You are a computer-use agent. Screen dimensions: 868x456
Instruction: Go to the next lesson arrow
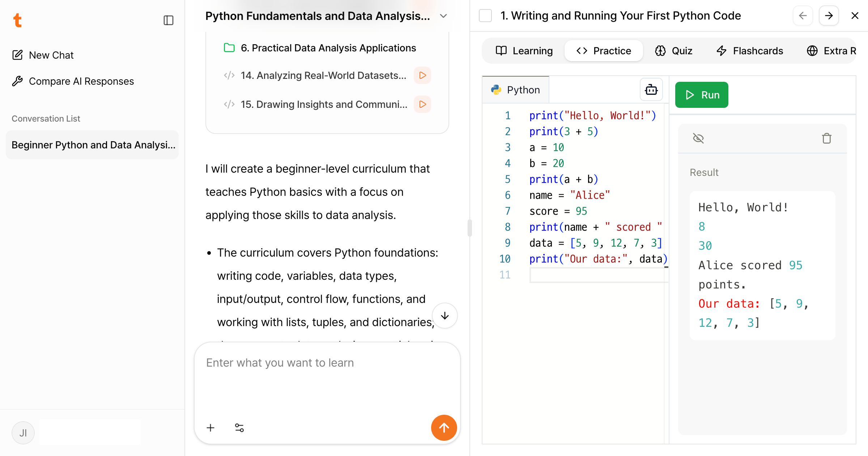coord(829,16)
